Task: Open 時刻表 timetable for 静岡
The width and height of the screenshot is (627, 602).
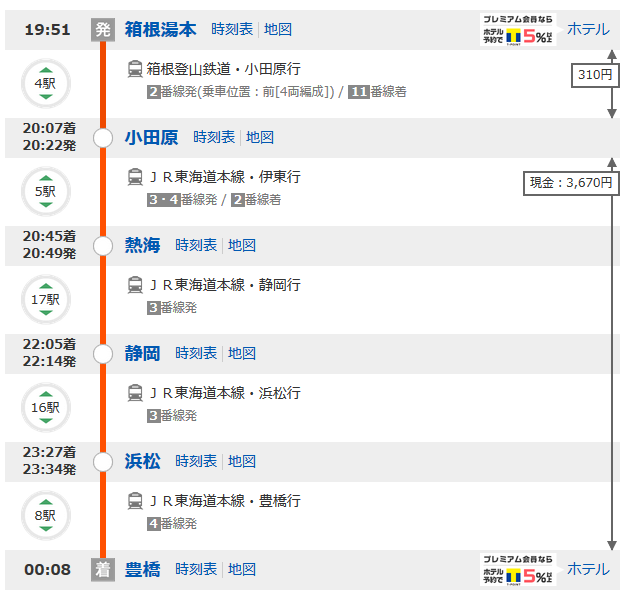Action: 196,353
